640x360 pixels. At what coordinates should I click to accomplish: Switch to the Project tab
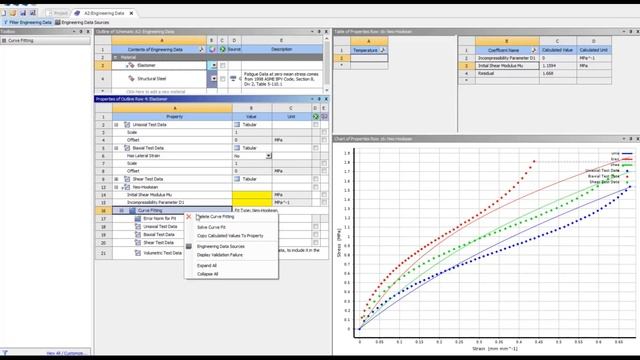(58, 13)
